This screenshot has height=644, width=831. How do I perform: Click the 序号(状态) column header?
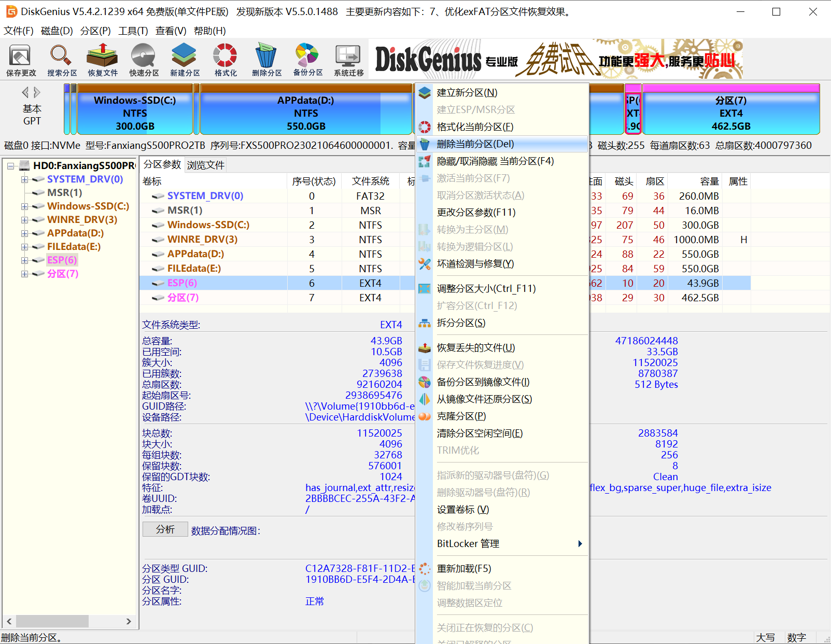[x=314, y=181]
